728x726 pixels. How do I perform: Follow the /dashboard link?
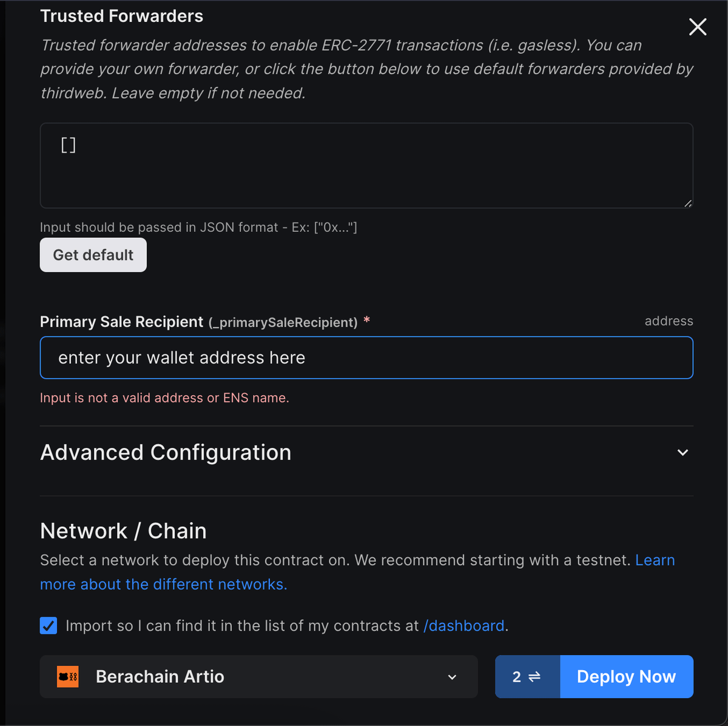pos(464,626)
